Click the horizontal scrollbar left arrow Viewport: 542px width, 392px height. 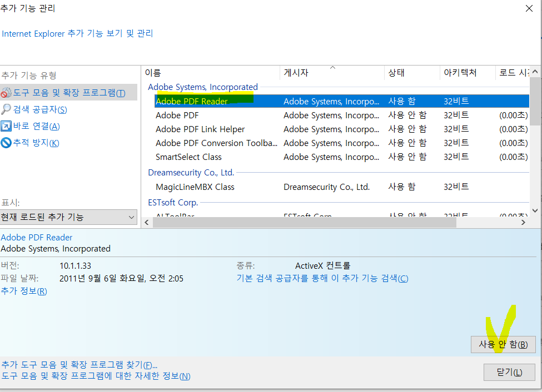147,223
